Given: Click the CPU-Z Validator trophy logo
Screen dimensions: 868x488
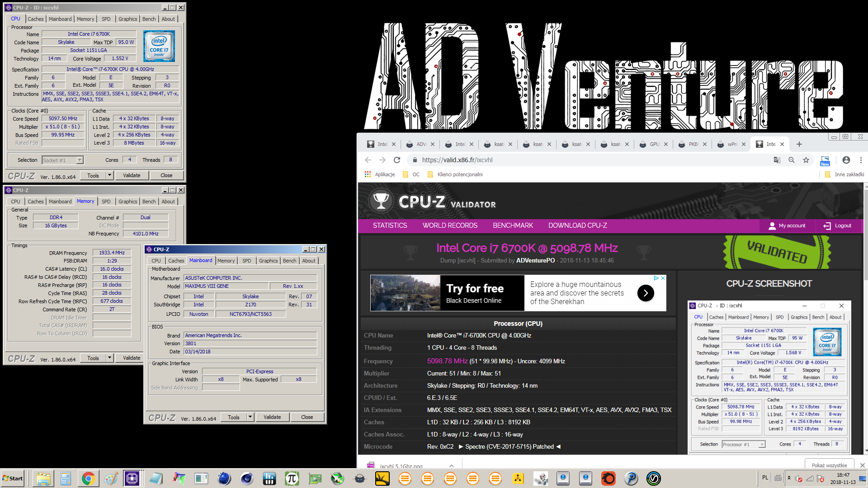Looking at the screenshot, I should tap(381, 201).
